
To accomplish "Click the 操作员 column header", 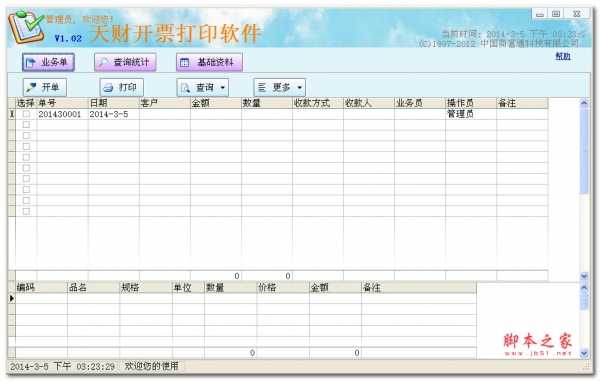I will [x=471, y=103].
